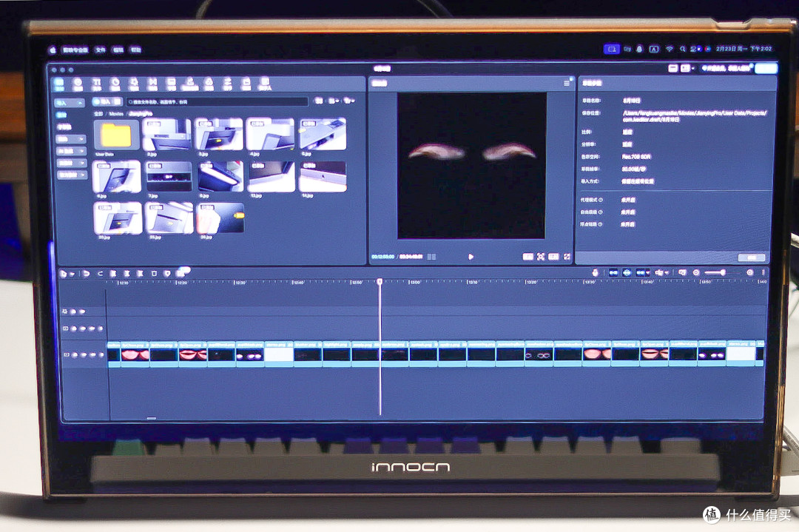Select the 7.jpg thumbnail
Viewport: 799px width, 532px height.
(x=169, y=177)
